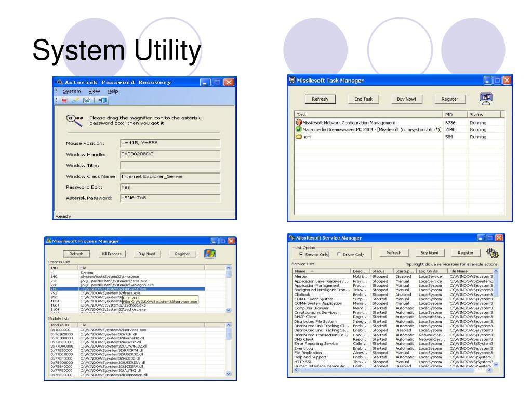532x399 pixels.
Task: Click the Kill Process button
Action: point(112,254)
